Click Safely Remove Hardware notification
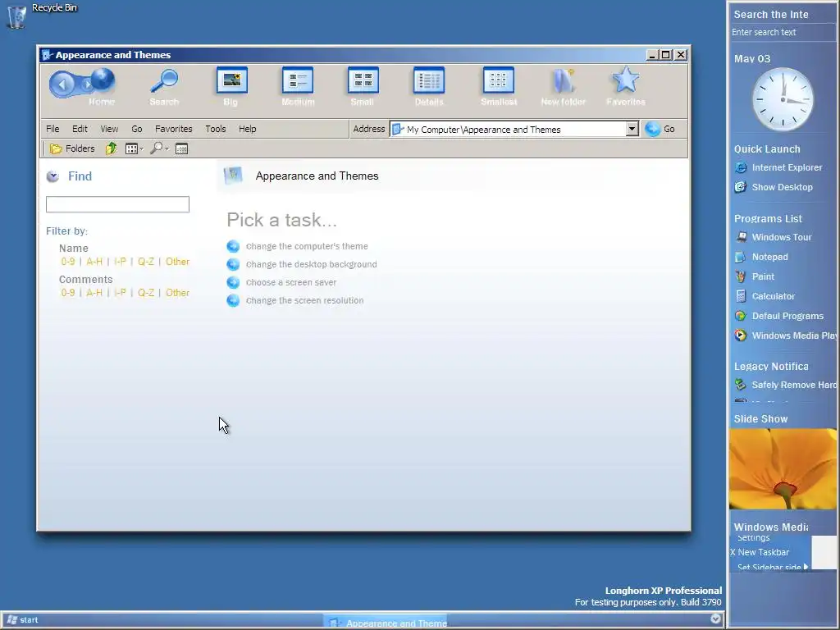This screenshot has height=630, width=840. (785, 385)
